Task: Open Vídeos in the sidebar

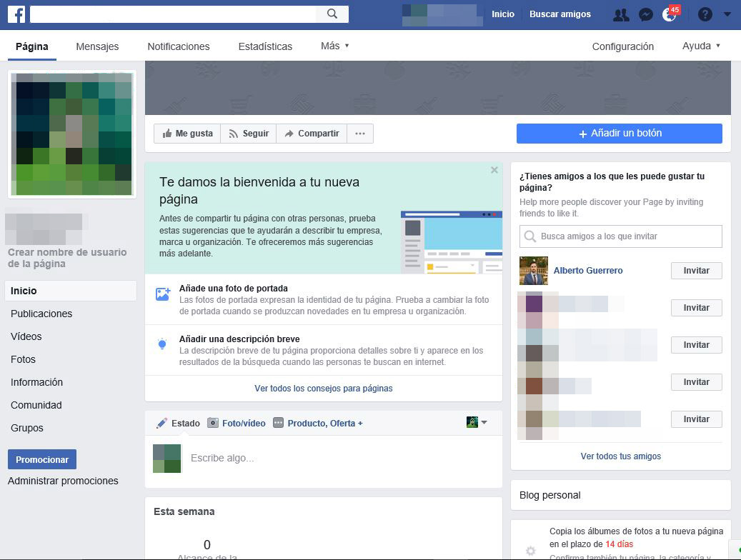Action: click(x=26, y=336)
